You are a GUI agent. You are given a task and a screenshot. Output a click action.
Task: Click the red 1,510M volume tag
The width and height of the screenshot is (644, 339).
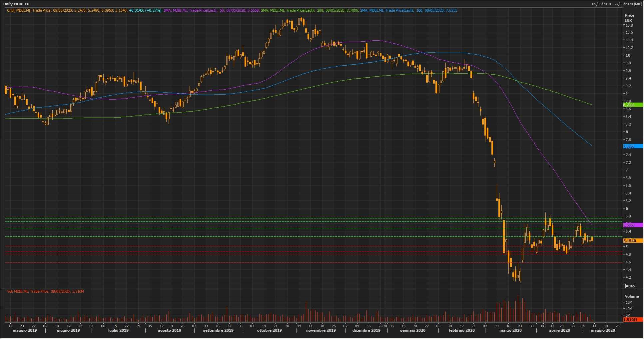pyautogui.click(x=632, y=320)
